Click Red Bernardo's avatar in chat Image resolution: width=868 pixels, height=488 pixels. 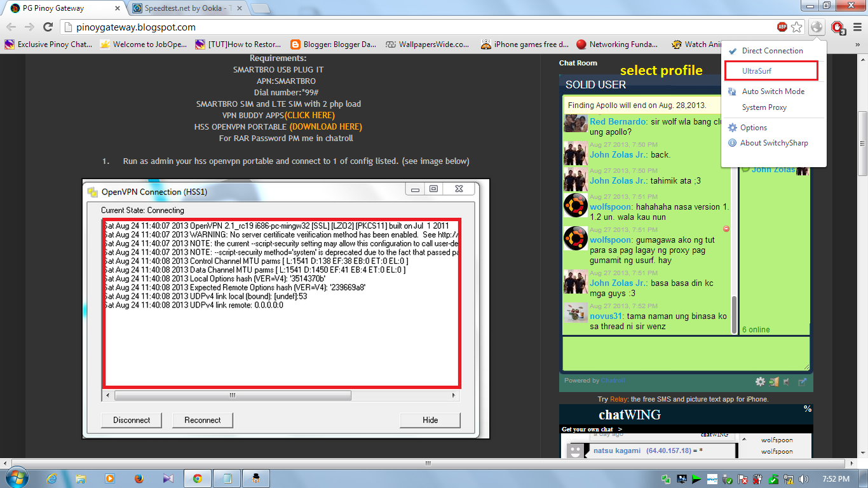[575, 123]
